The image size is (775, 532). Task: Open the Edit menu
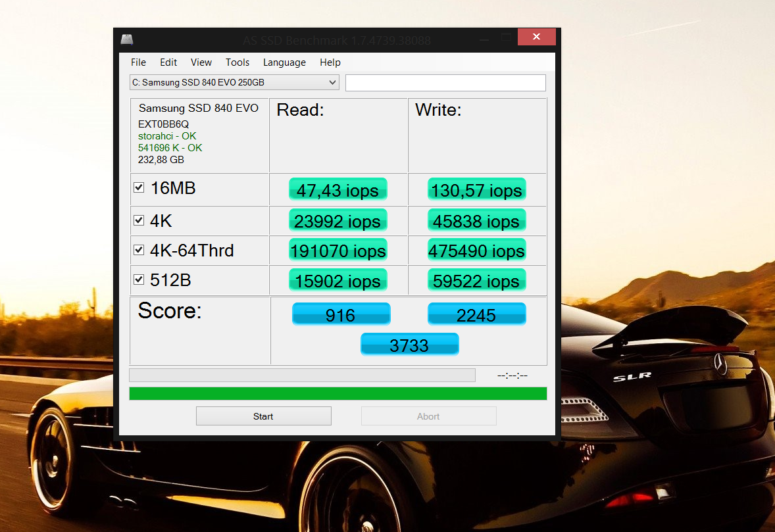pyautogui.click(x=168, y=62)
